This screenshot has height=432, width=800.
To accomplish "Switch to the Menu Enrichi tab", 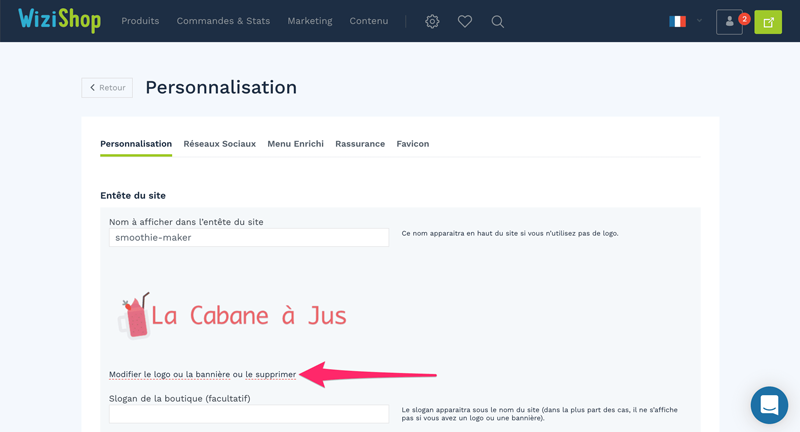I will (295, 144).
